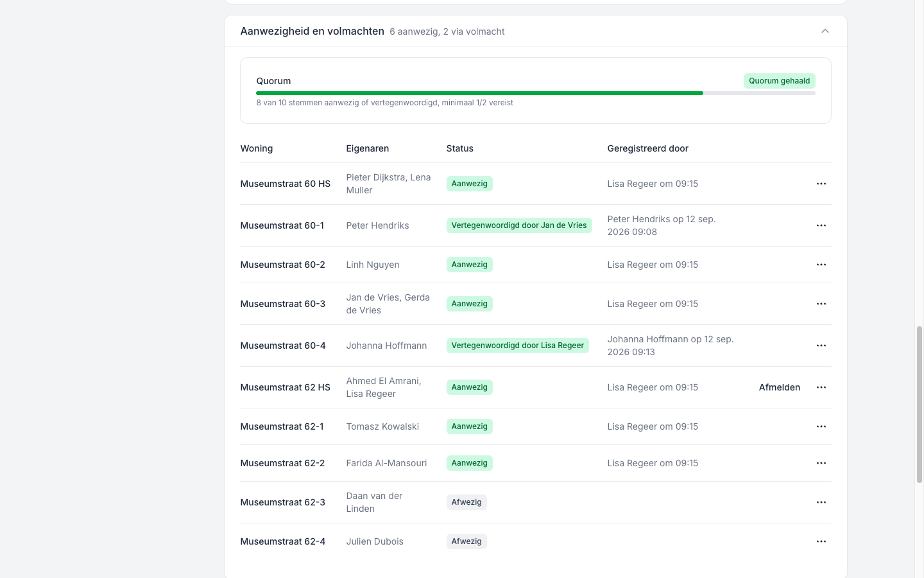Click the Vertegenwoordigd door Jan de Vries badge
This screenshot has height=578, width=924.
tap(518, 225)
